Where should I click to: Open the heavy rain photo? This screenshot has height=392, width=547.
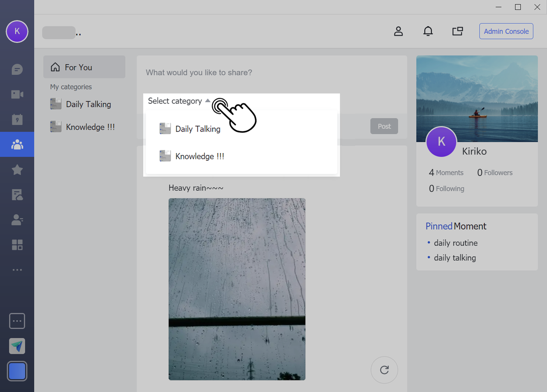237,289
